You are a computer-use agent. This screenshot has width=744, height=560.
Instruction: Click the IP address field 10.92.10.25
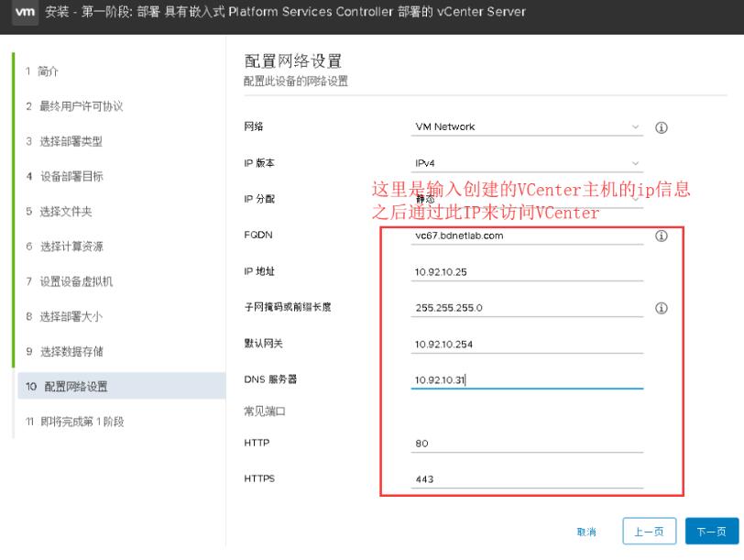click(x=527, y=272)
